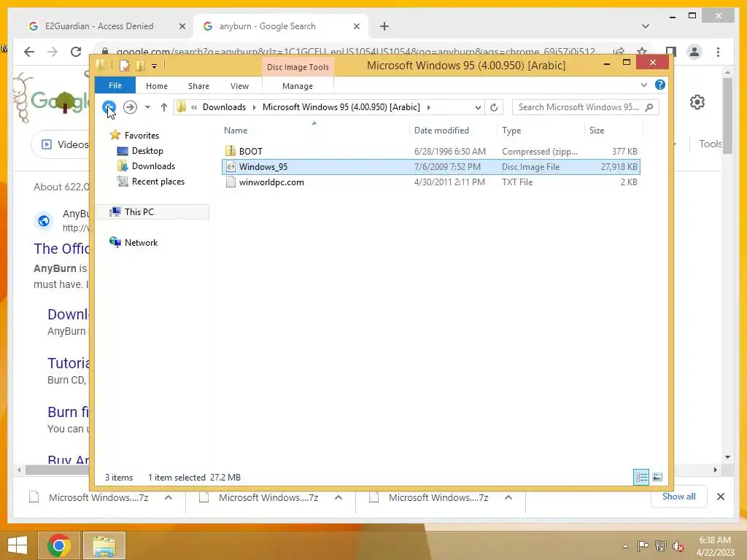This screenshot has width=747, height=560.
Task: Refresh the Explorer folder view
Action: (494, 107)
